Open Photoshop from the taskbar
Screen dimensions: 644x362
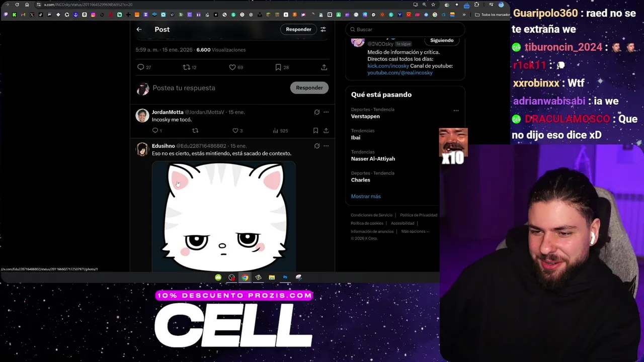pyautogui.click(x=285, y=278)
